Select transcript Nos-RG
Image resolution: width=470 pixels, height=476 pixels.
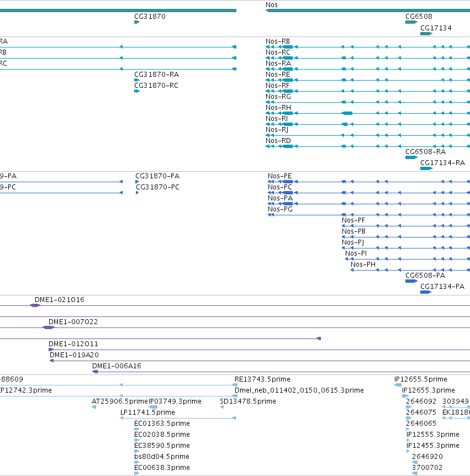coord(278,97)
